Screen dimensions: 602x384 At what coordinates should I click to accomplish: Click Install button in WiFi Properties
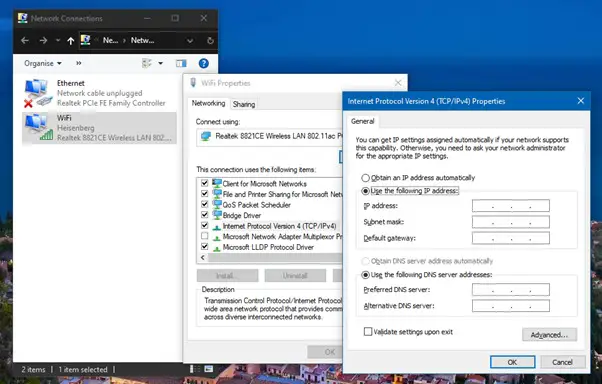point(227,275)
